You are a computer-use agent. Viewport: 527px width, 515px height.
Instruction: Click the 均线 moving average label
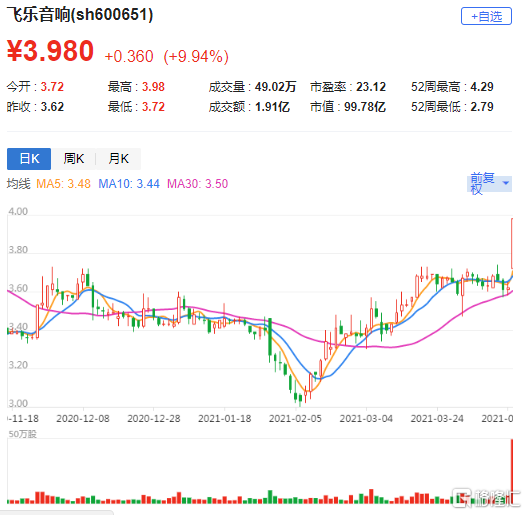coord(18,184)
